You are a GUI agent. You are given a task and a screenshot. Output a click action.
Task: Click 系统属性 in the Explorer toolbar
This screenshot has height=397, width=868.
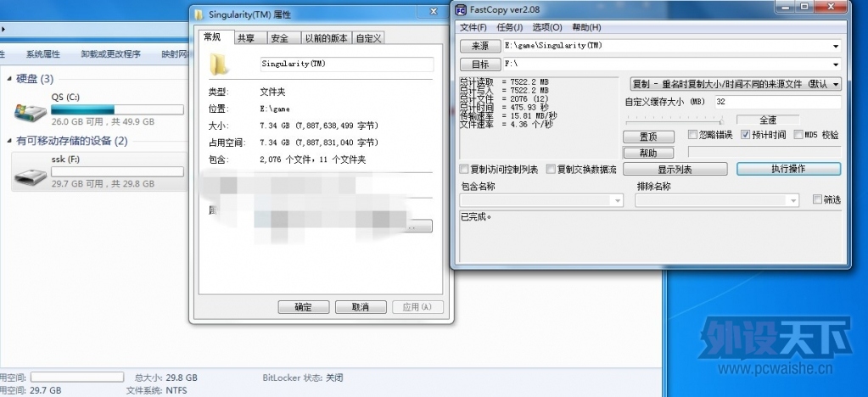click(42, 53)
